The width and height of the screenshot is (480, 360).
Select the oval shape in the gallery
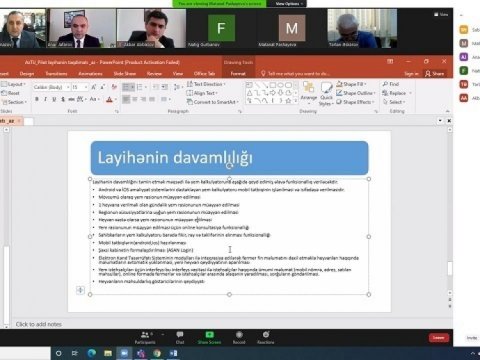281,85
